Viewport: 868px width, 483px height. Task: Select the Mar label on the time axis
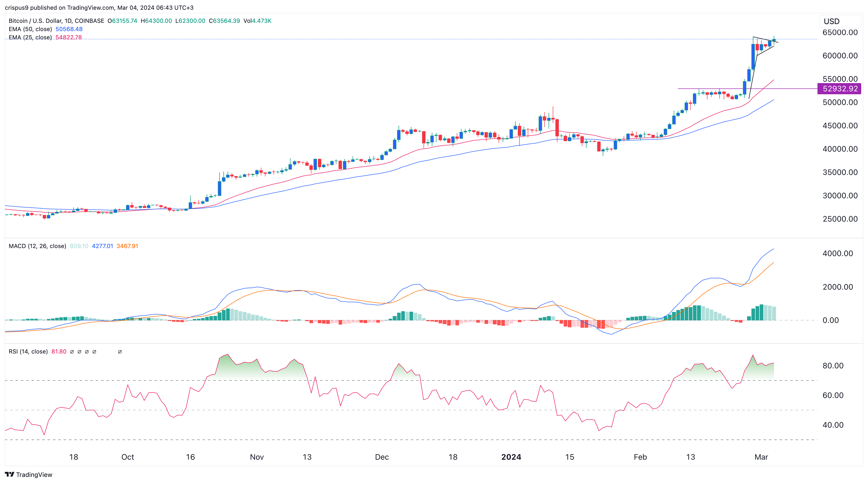(762, 457)
